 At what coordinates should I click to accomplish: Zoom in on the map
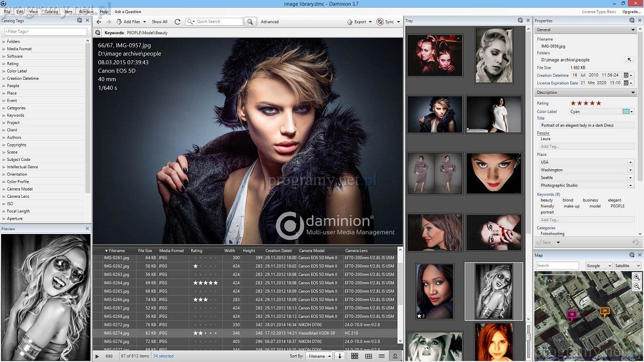point(637,277)
